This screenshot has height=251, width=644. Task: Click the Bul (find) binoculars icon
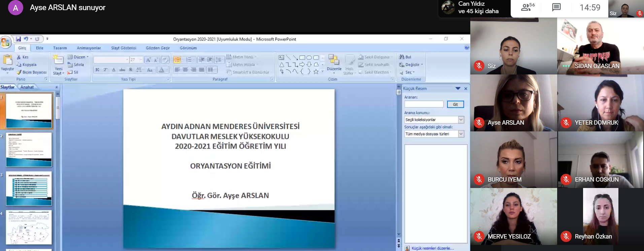pyautogui.click(x=402, y=57)
